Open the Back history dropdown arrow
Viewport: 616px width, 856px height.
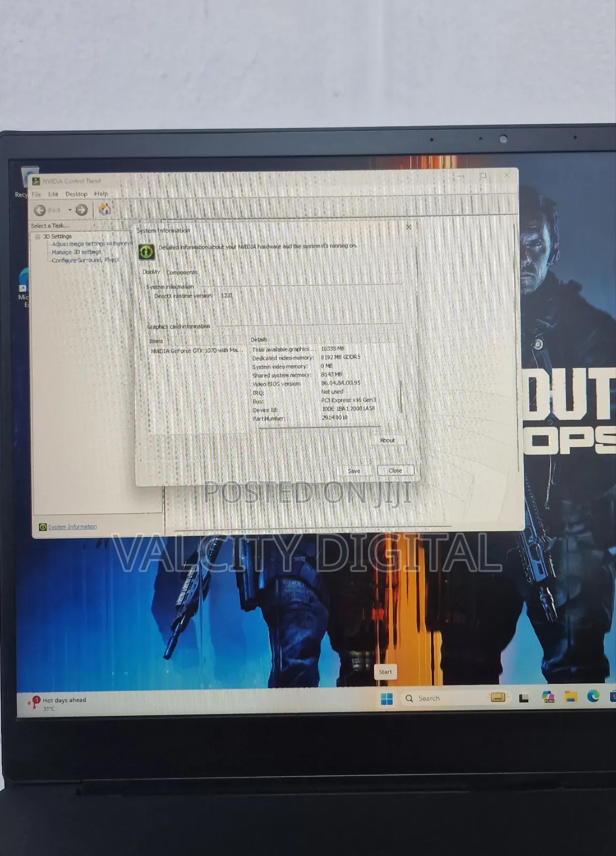point(70,210)
